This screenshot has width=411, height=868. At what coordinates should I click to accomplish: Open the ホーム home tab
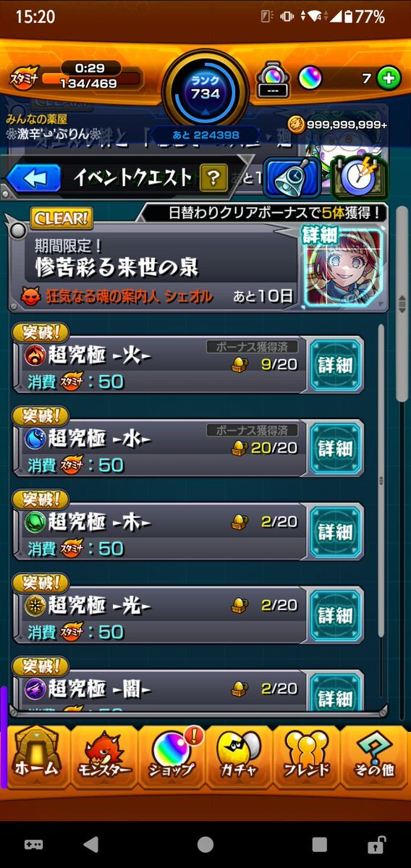click(x=36, y=757)
